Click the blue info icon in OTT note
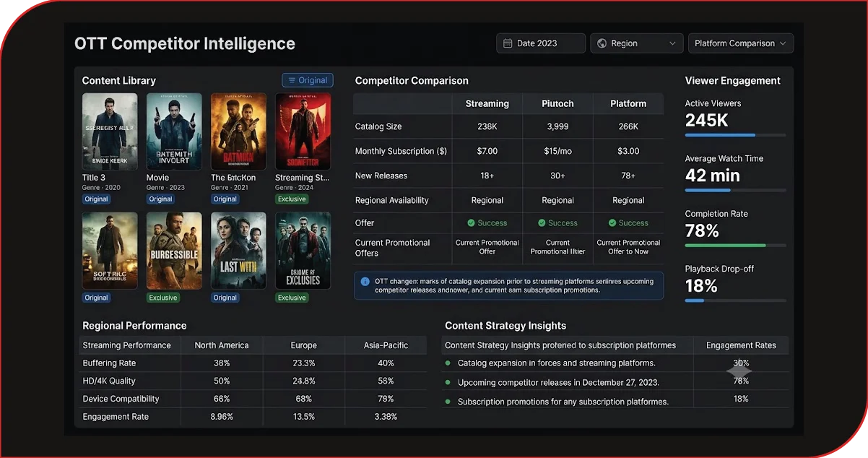868x458 pixels. point(365,281)
